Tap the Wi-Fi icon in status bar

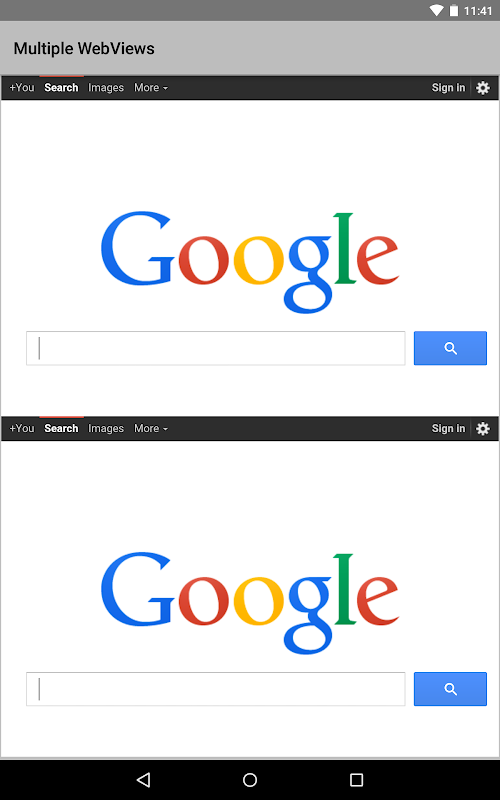pyautogui.click(x=436, y=10)
